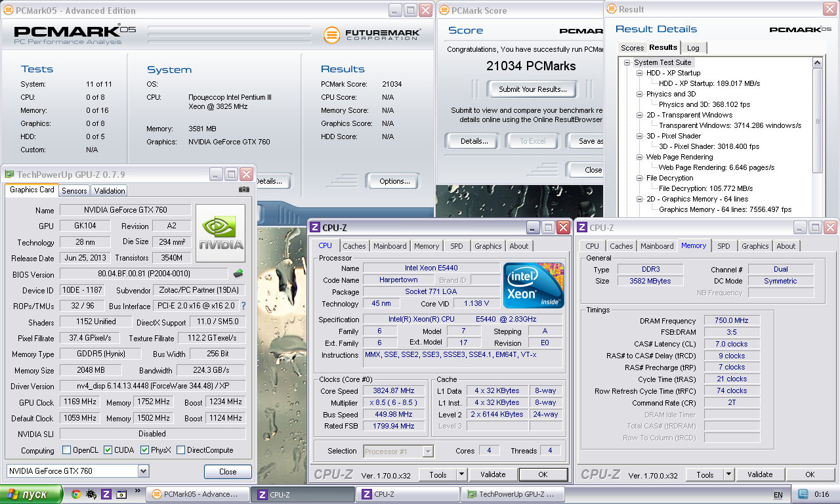The image size is (840, 504).
Task: Click the Bus Interface question mark icon
Action: click(x=243, y=306)
